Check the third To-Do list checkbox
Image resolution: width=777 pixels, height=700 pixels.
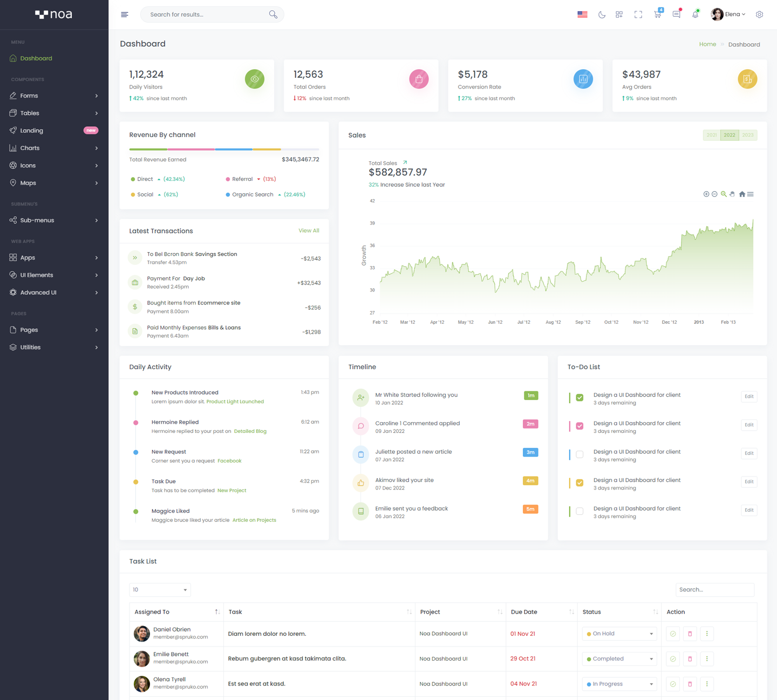(x=580, y=454)
